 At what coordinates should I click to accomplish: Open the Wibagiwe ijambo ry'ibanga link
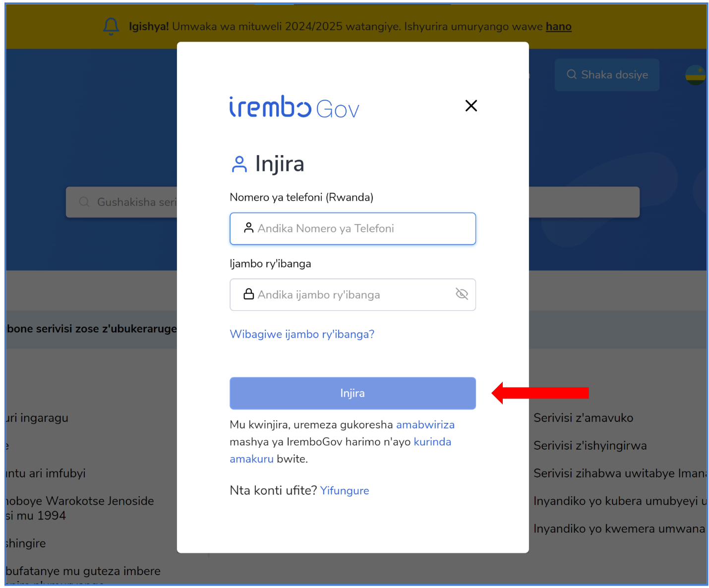[302, 334]
